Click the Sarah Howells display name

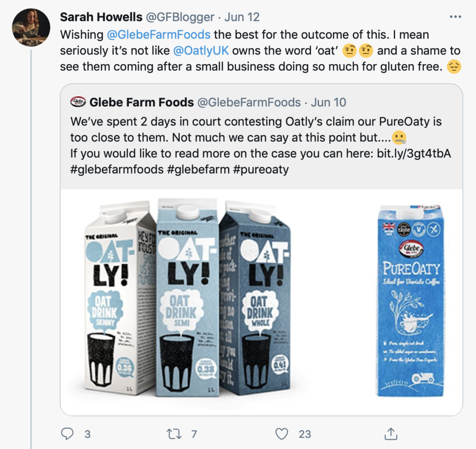coord(101,17)
